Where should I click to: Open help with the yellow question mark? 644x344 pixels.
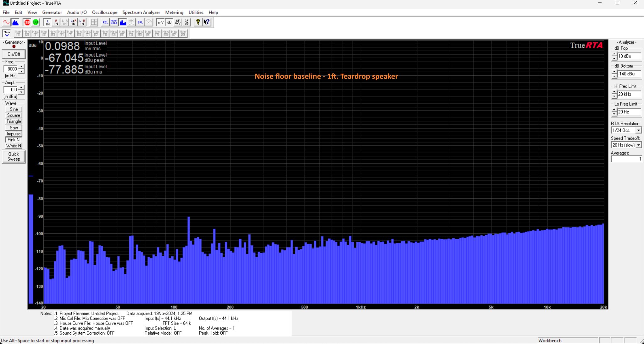(198, 22)
